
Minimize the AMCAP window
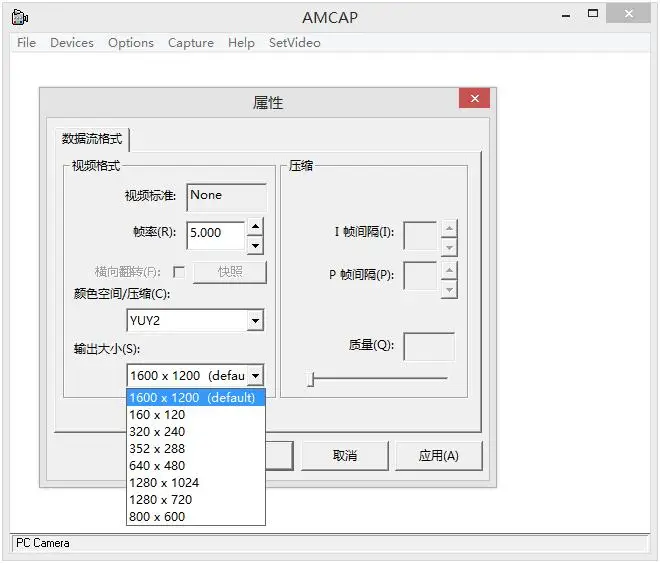(x=566, y=15)
